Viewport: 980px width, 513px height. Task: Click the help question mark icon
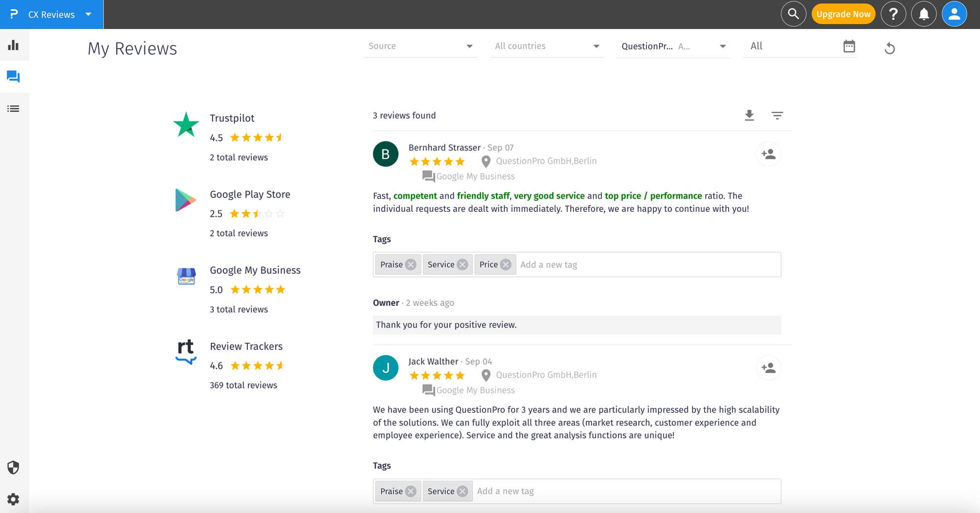(x=893, y=14)
